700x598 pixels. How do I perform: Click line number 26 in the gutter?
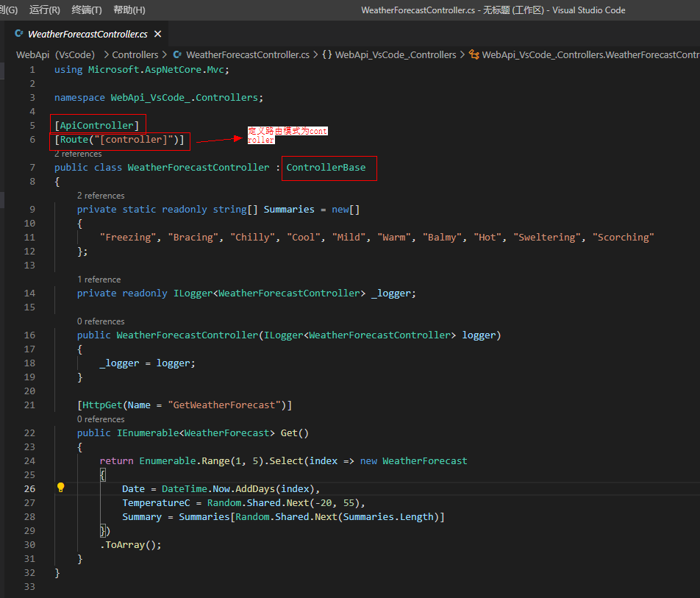click(x=29, y=488)
